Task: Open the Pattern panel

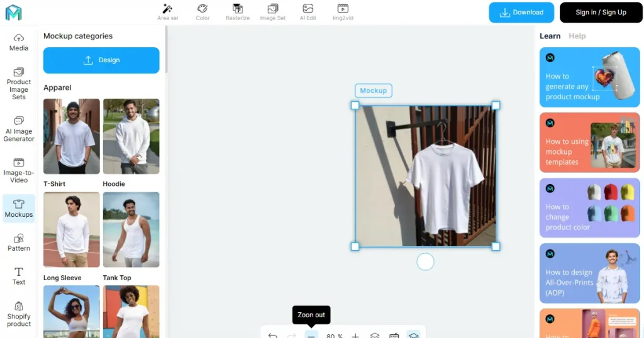Action: pos(19,243)
